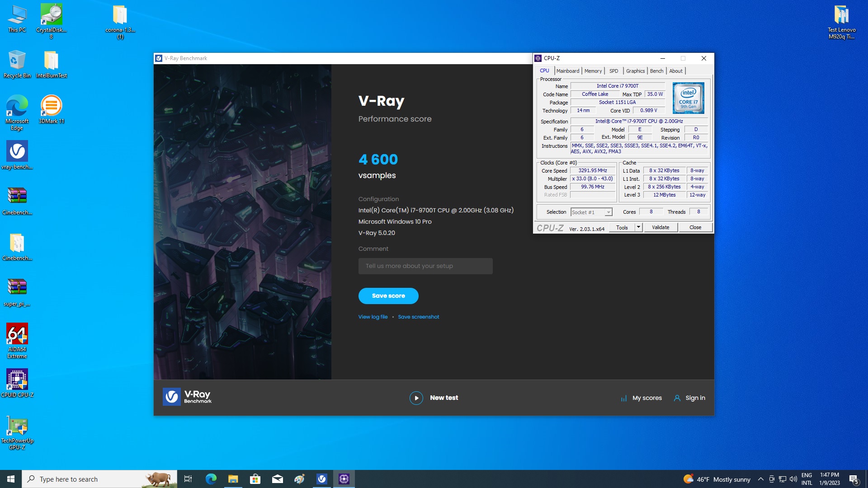This screenshot has width=868, height=488.
Task: Switch to the Mainboard tab
Action: (x=567, y=71)
